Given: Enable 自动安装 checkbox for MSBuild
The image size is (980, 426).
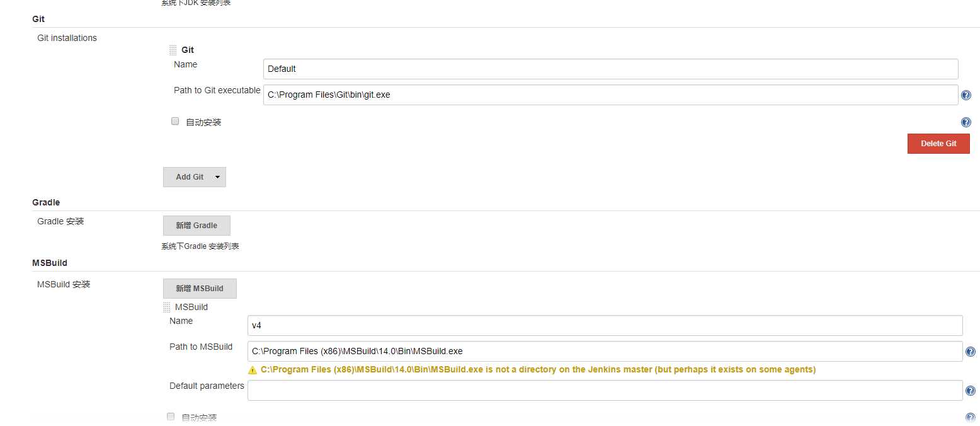Looking at the screenshot, I should [x=171, y=417].
